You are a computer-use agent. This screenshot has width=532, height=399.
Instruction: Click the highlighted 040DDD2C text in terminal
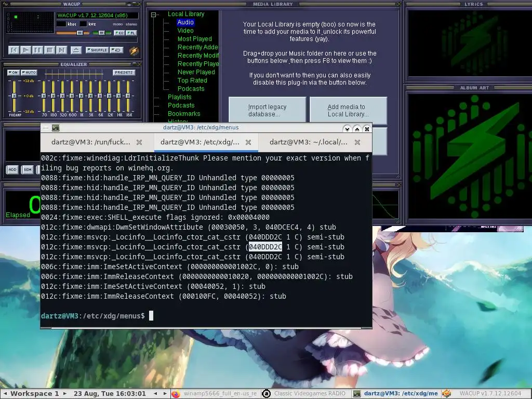click(265, 247)
